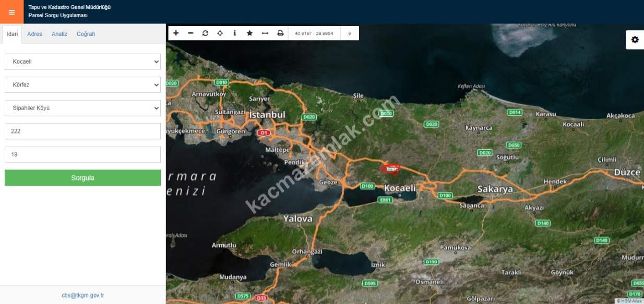Zoom in with the plus icon
644x304 pixels.
(176, 33)
